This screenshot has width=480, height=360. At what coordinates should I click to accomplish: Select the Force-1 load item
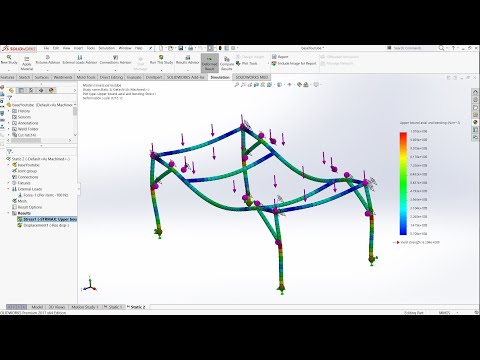pyautogui.click(x=43, y=195)
